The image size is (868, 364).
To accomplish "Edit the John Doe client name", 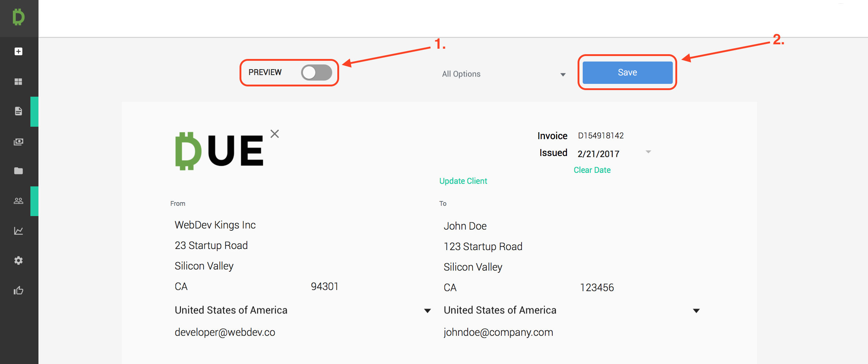I will [x=465, y=226].
